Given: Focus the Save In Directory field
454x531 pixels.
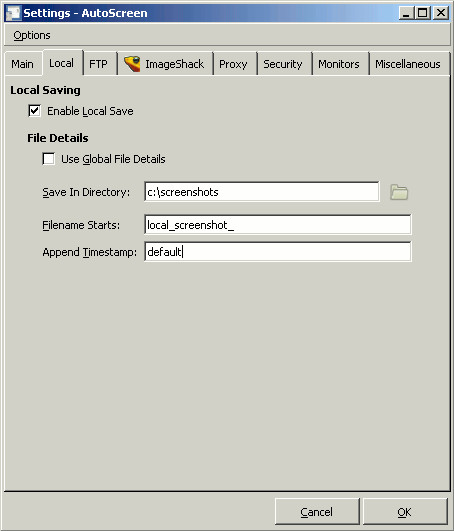Looking at the screenshot, I should (x=262, y=192).
